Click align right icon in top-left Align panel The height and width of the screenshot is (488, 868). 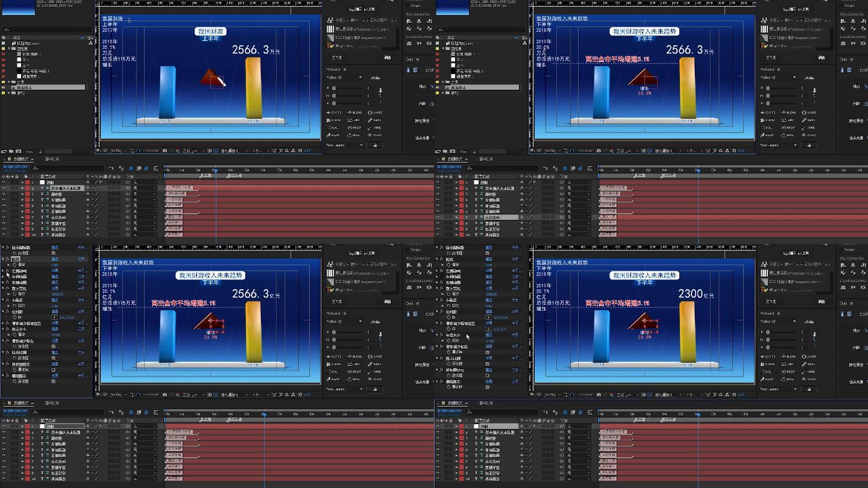pos(429,21)
